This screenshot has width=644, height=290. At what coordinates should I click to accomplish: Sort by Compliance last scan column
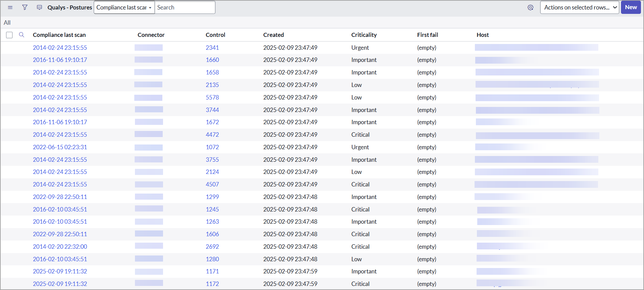pyautogui.click(x=59, y=35)
